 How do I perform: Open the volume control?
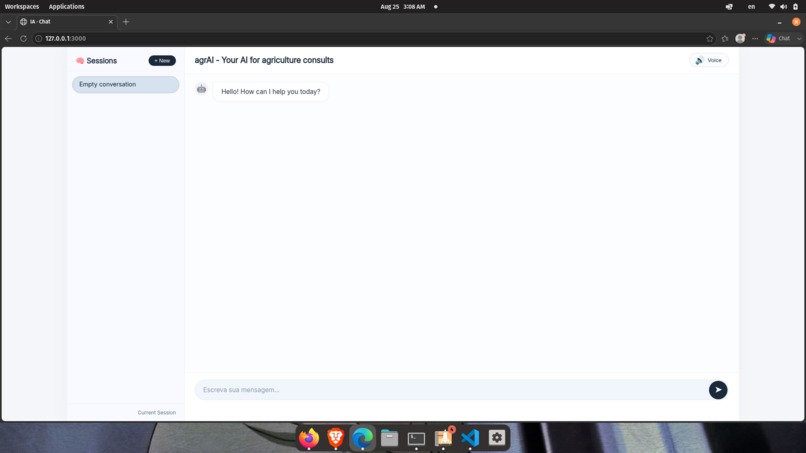click(783, 7)
